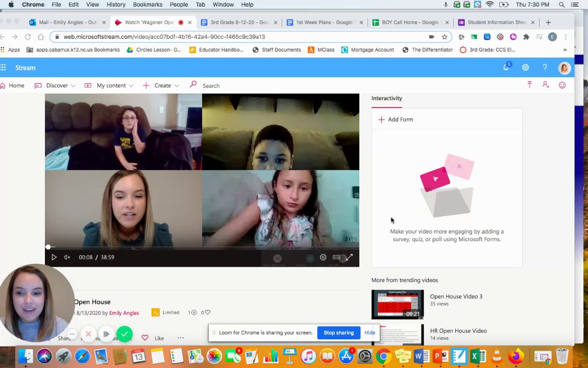Expand video to full screen
588x368 pixels.
tap(349, 257)
